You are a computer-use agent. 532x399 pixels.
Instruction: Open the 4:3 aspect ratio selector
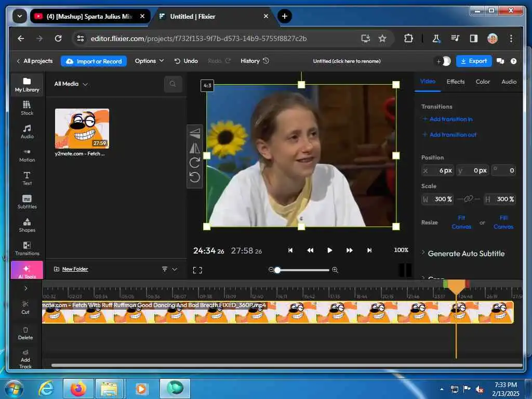207,86
